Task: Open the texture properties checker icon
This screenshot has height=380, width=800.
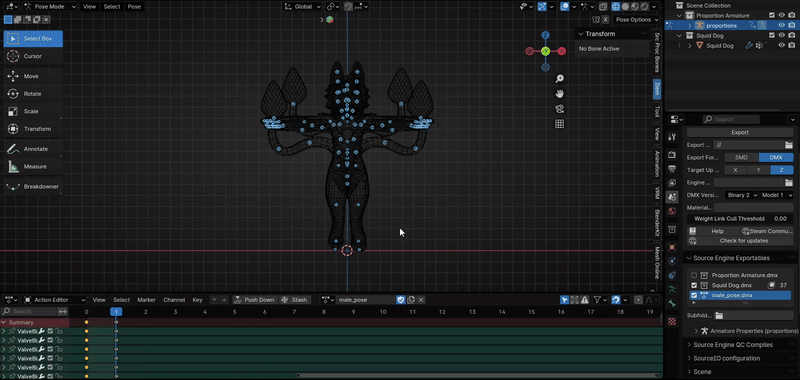Action: pyautogui.click(x=672, y=321)
